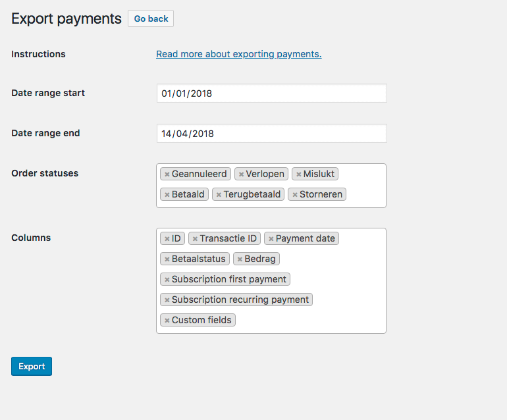Remove Subscription recurring payment column tag
Screen dimensions: 507x420
(x=167, y=300)
